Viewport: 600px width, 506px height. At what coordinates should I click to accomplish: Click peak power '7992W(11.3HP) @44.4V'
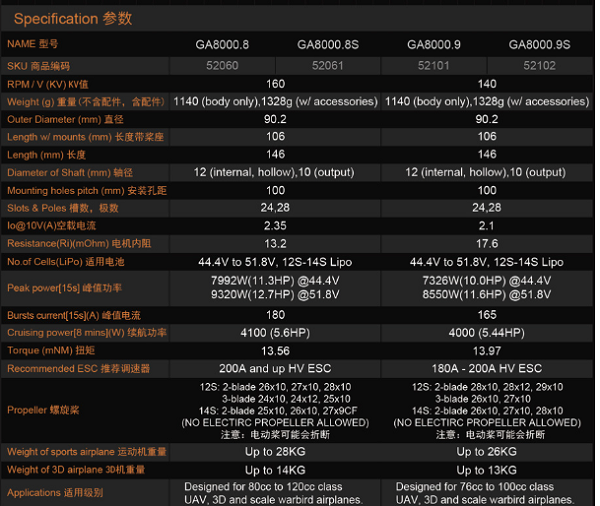275,281
